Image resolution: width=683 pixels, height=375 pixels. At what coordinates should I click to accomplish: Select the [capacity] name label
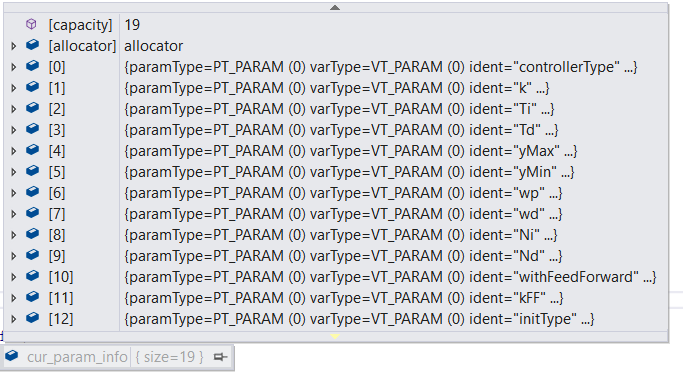point(80,25)
